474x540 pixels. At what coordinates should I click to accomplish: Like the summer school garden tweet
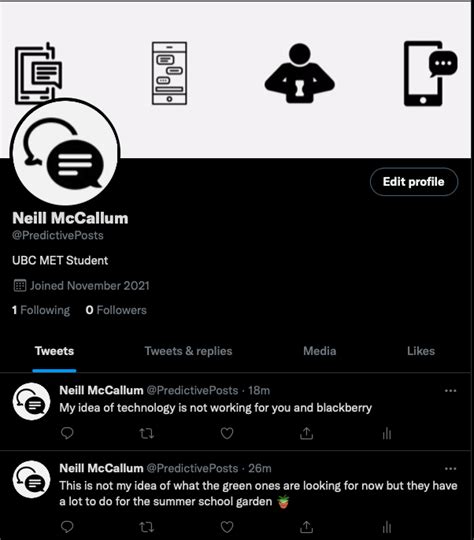tap(227, 527)
